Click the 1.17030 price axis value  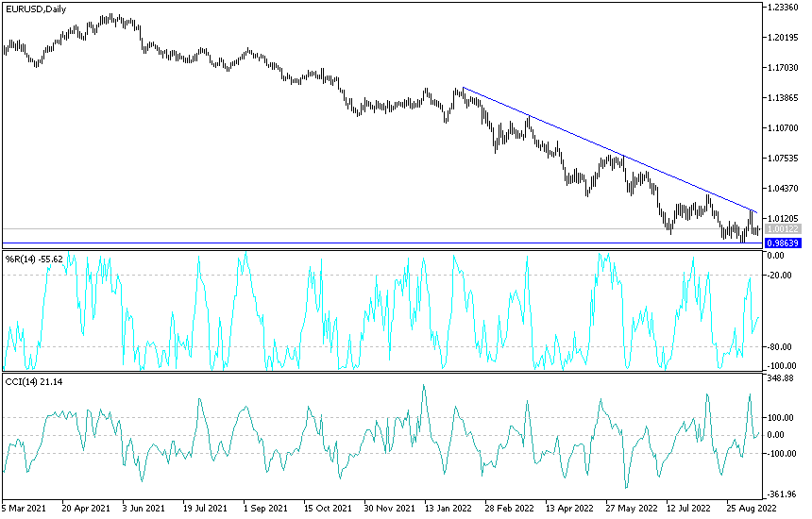tap(783, 67)
